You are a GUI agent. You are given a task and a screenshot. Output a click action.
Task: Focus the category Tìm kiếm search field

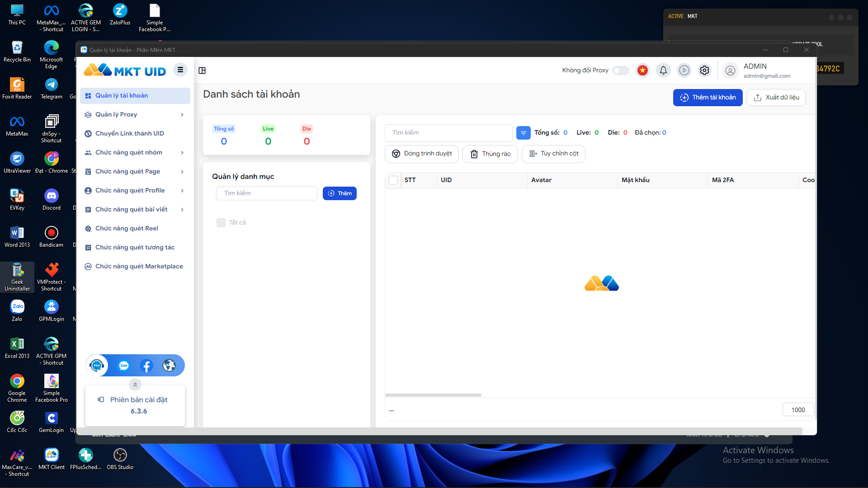pyautogui.click(x=267, y=193)
